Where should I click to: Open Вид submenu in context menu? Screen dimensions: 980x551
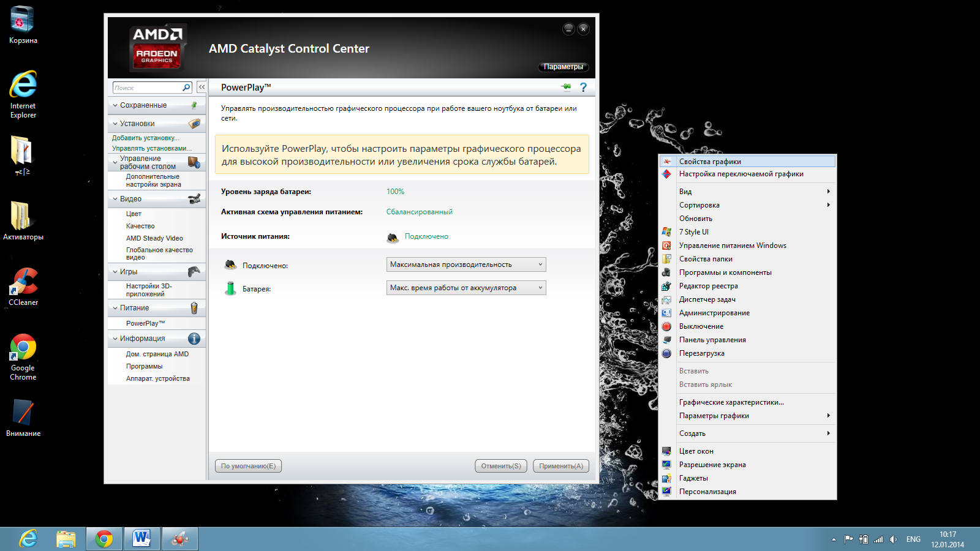click(x=747, y=192)
